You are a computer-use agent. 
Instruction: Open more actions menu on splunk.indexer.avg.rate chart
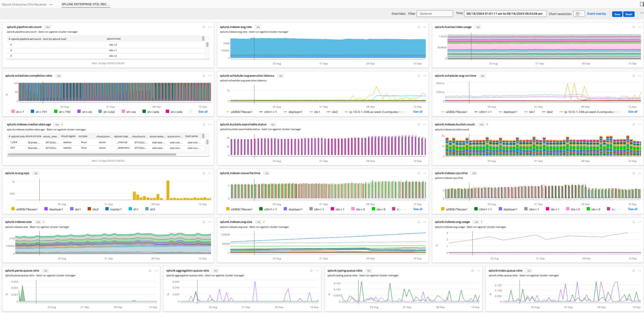point(425,27)
